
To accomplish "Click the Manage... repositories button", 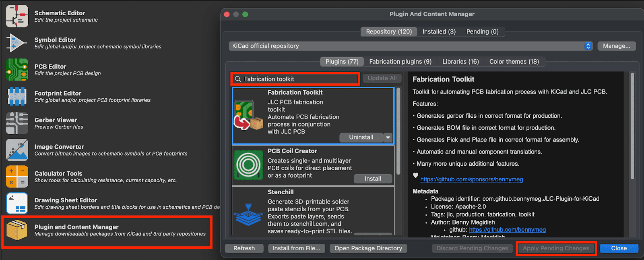I will [x=617, y=46].
